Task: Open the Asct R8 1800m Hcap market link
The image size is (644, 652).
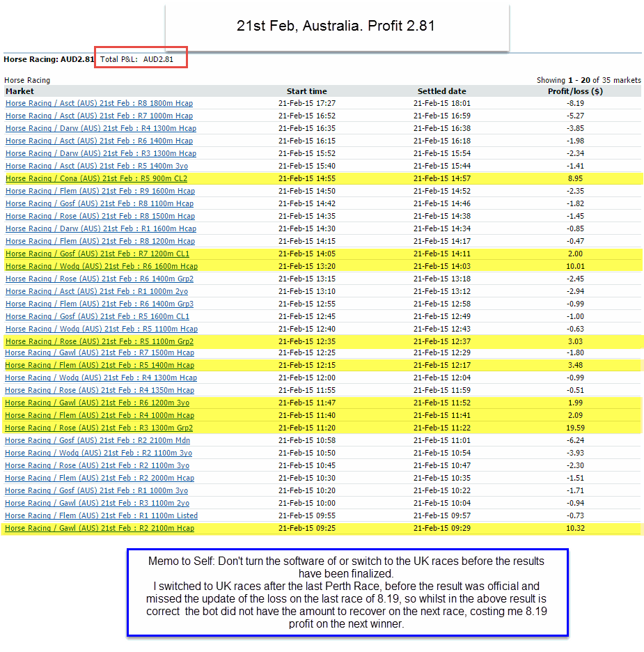Action: (99, 103)
